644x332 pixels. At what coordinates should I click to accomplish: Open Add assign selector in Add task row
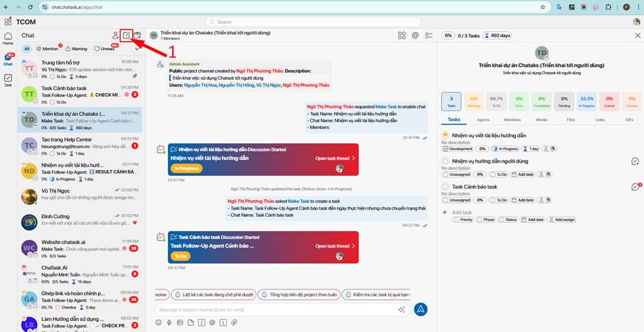pyautogui.click(x=561, y=220)
